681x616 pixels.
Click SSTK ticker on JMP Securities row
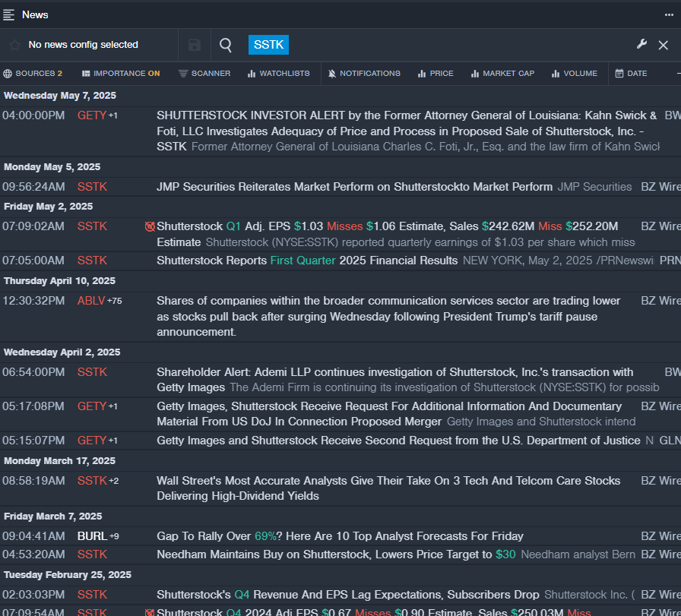pos(92,187)
